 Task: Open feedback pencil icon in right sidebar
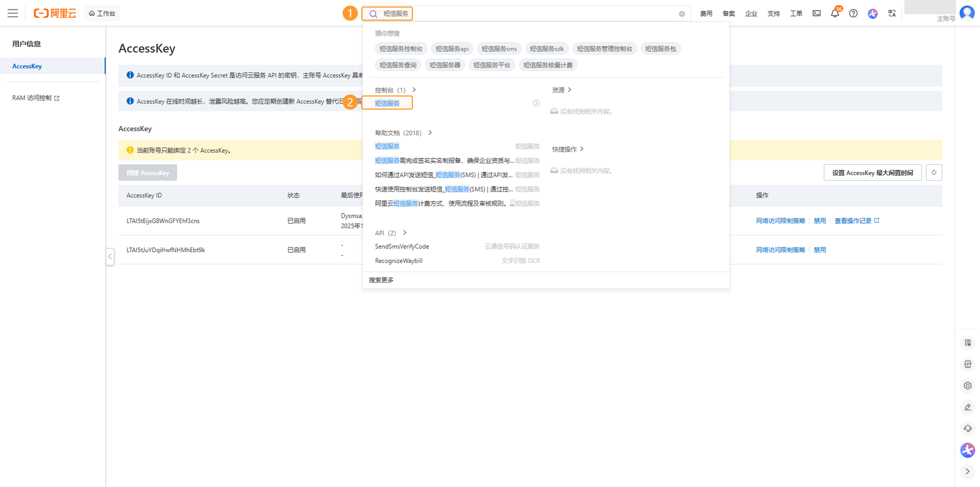[x=968, y=407]
